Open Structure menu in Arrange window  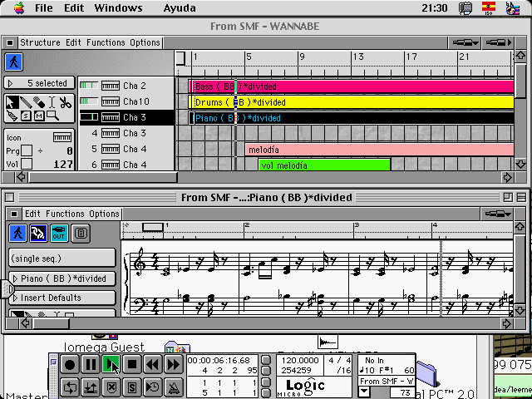[40, 42]
